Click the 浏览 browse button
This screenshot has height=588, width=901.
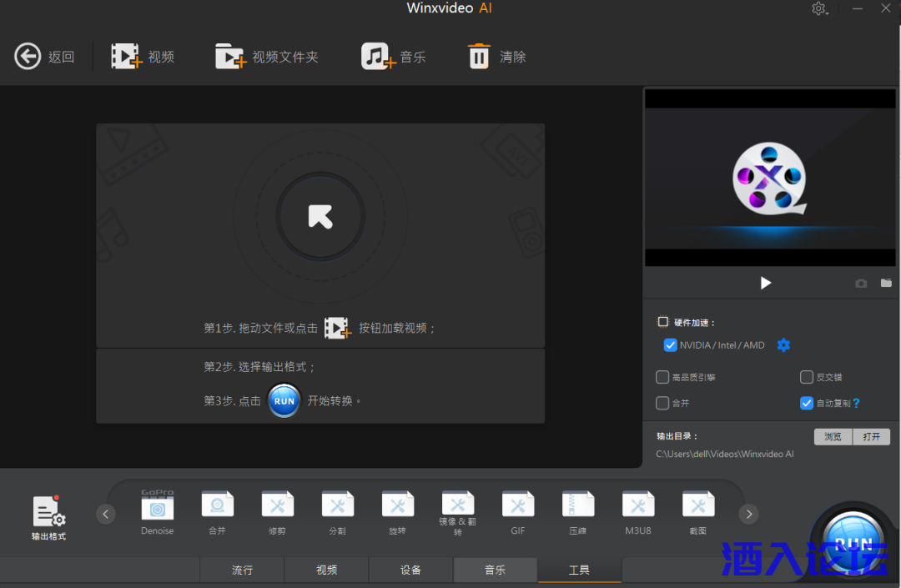click(x=833, y=436)
